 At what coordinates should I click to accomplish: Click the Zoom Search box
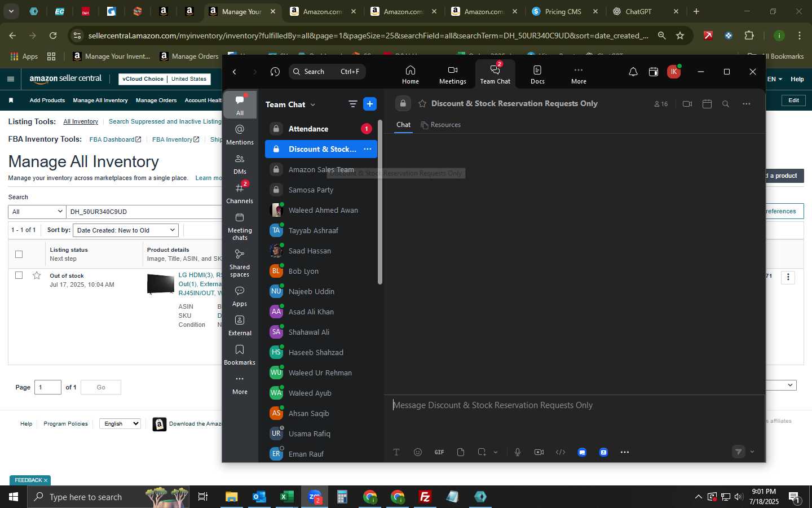pos(327,72)
